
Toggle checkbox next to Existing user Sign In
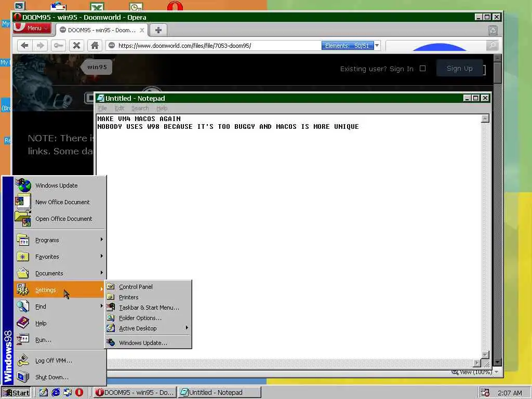click(422, 69)
